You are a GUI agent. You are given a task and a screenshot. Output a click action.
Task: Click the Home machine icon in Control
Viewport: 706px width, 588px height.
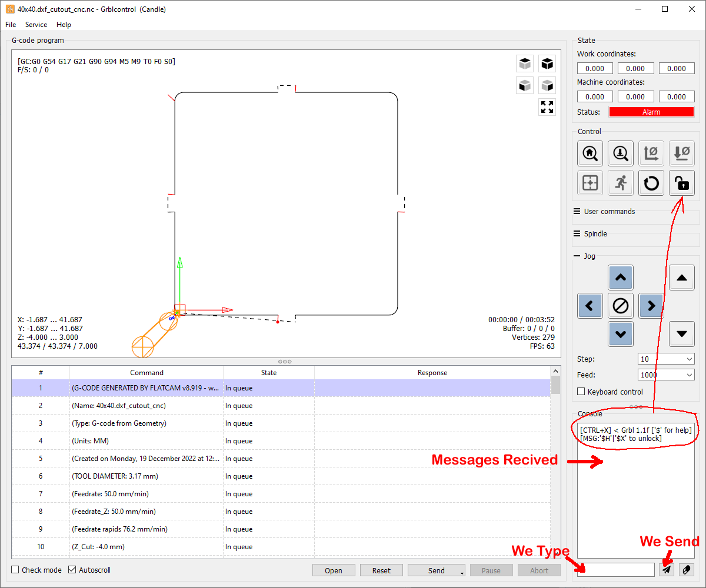[590, 153]
